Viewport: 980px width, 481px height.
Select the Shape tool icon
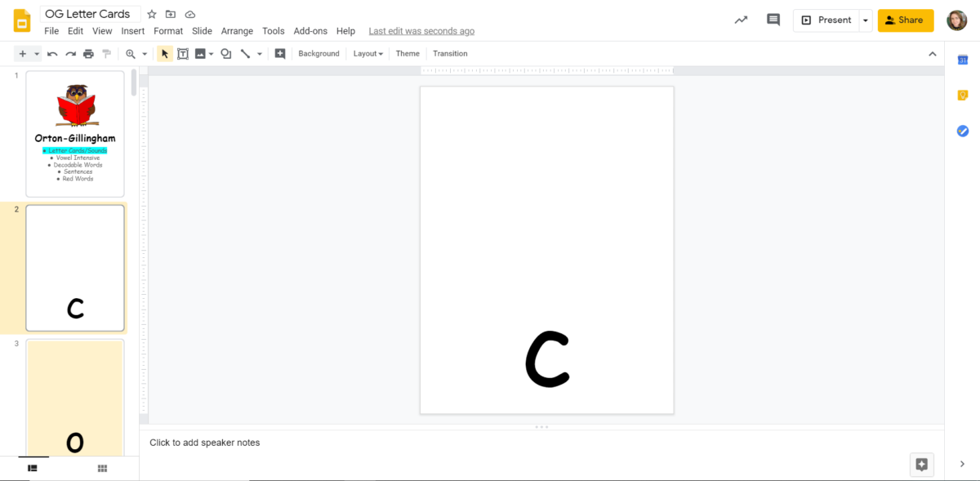[x=226, y=54]
